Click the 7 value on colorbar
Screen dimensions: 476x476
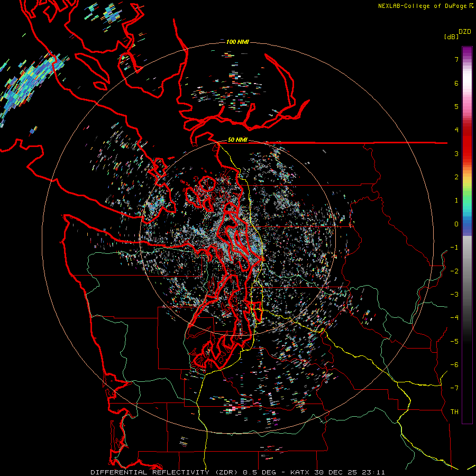pos(456,59)
